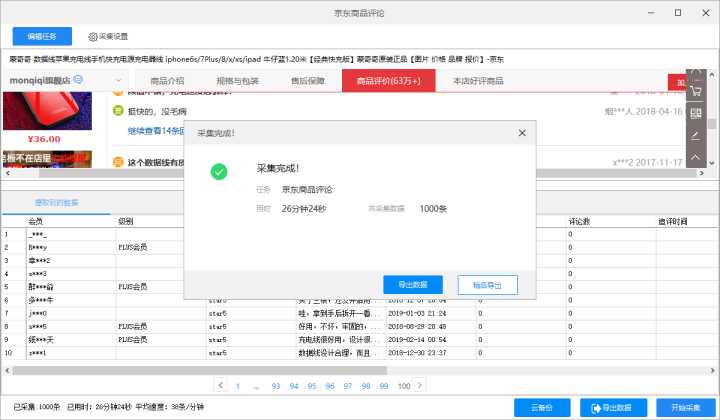The height and width of the screenshot is (420, 720).
Task: Close the 采集完成 dialog
Action: (521, 133)
